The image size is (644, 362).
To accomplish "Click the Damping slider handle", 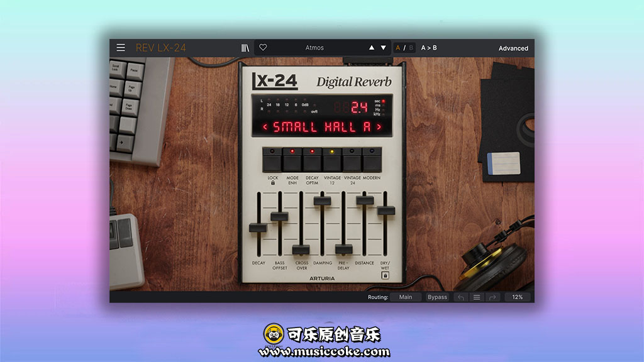I will [322, 201].
